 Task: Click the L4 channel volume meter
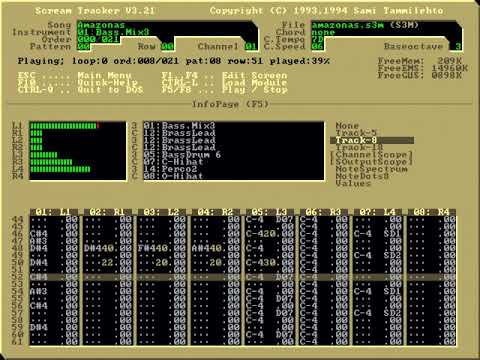(60, 169)
